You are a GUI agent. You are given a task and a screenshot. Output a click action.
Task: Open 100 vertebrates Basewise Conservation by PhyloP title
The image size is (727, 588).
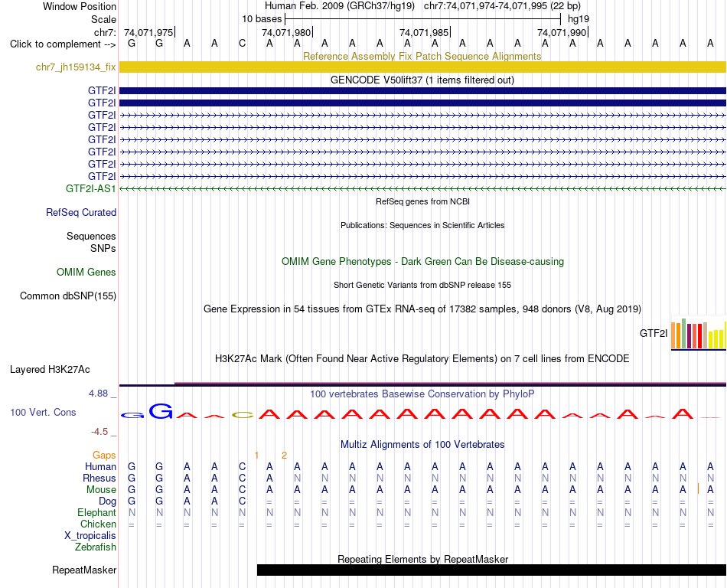pyautogui.click(x=422, y=394)
